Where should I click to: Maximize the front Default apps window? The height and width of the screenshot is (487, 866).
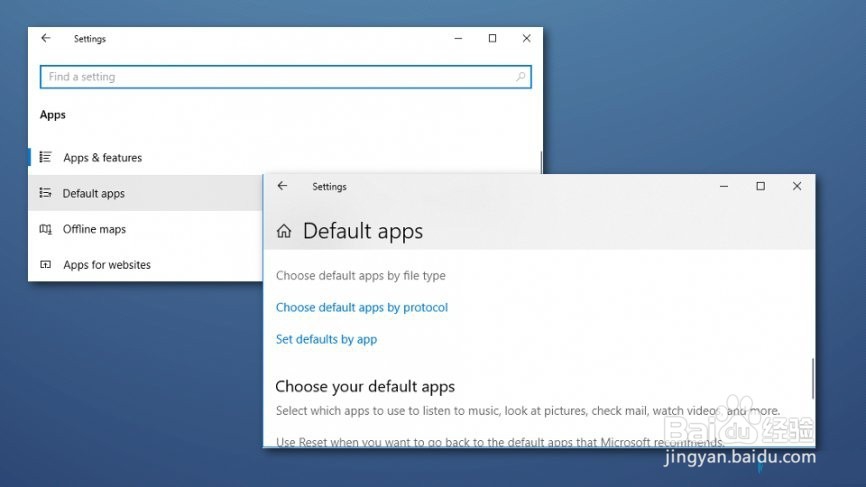click(761, 186)
